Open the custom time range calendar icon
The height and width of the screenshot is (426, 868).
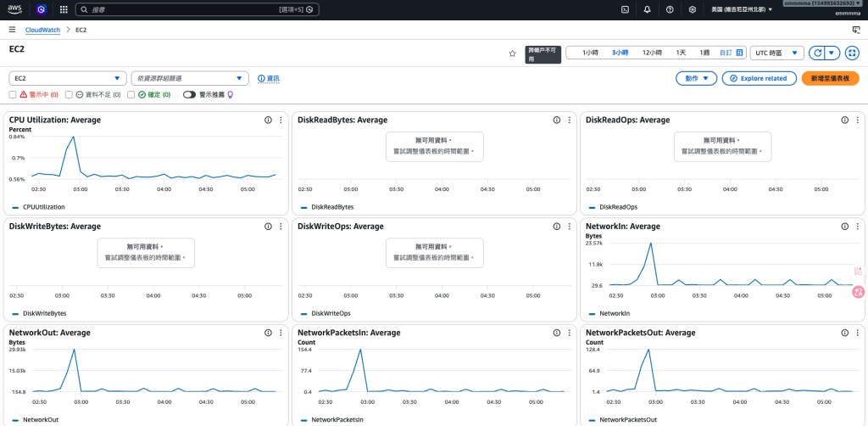(x=739, y=53)
